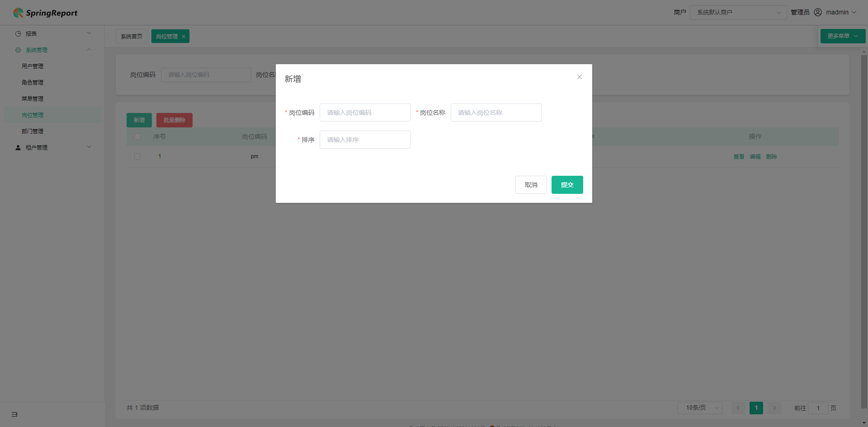Close the 新增 dialog with the X icon
The height and width of the screenshot is (427, 868).
580,77
